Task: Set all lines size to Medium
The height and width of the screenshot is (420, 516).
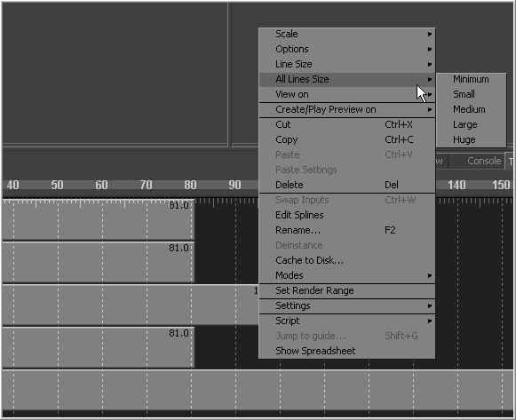Action: pos(471,109)
